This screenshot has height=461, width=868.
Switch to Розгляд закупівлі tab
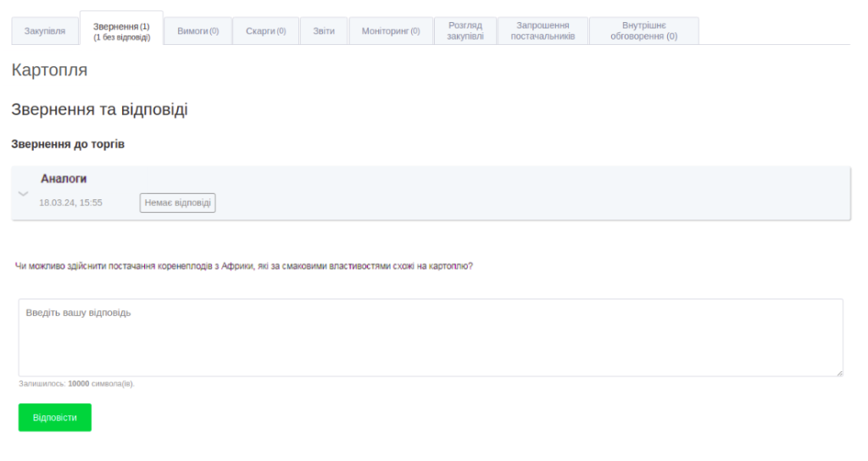[x=465, y=31]
